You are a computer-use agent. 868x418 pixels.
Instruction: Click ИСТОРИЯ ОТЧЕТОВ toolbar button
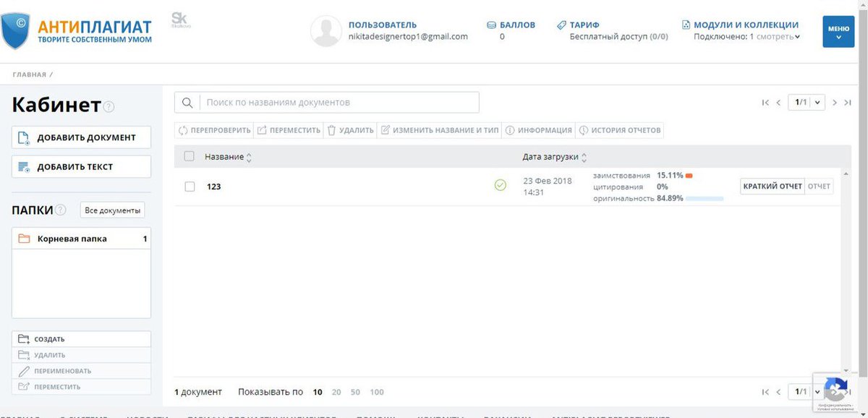[x=620, y=130]
